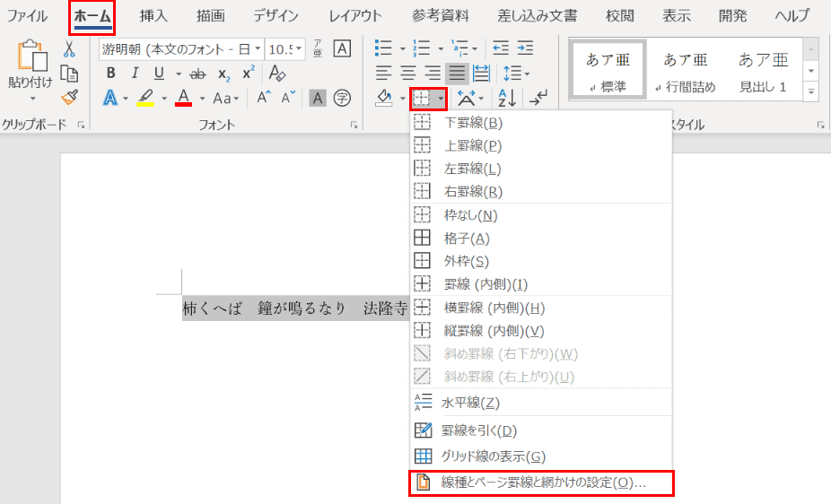
Task: Choose 水平線(Z) menu item
Action: pos(541,403)
